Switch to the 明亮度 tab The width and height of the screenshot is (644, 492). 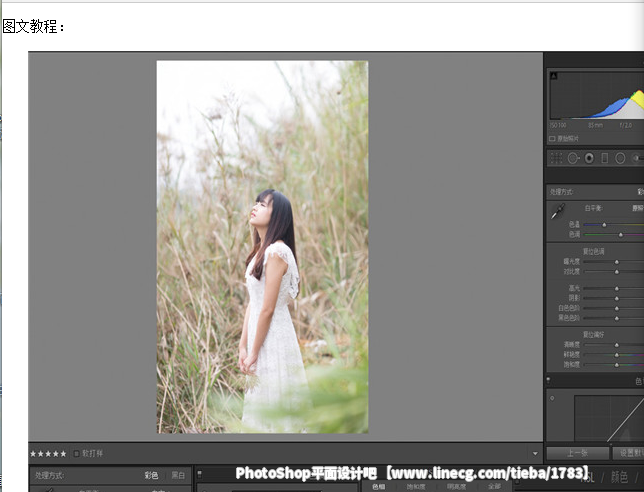(456, 487)
